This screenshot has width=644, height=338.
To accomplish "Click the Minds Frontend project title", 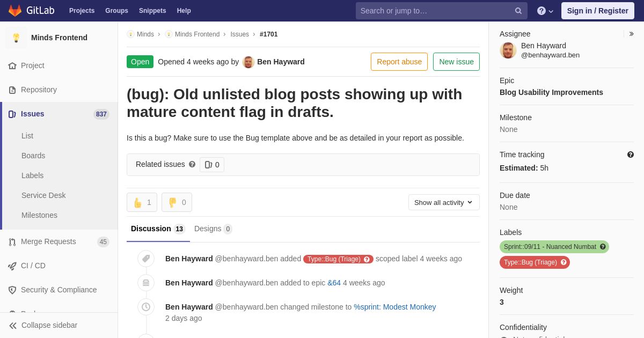I will pos(59,38).
